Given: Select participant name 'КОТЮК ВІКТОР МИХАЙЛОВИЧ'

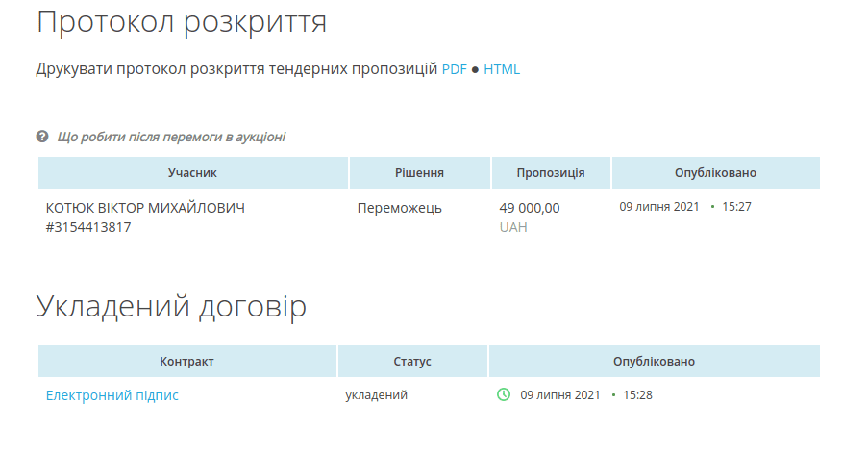Looking at the screenshot, I should [145, 208].
